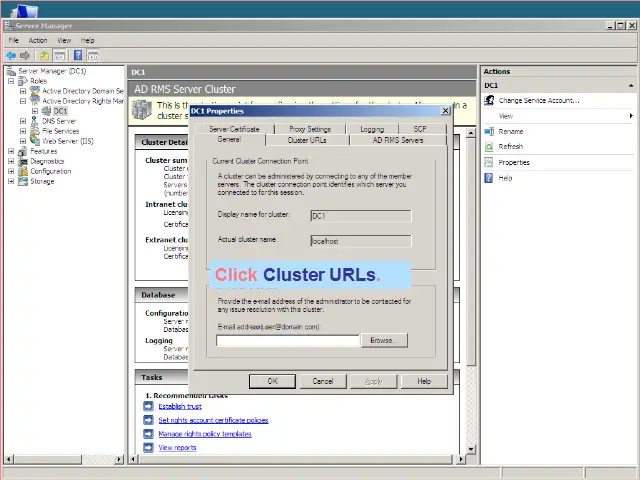Expand the File Services node

click(x=23, y=131)
